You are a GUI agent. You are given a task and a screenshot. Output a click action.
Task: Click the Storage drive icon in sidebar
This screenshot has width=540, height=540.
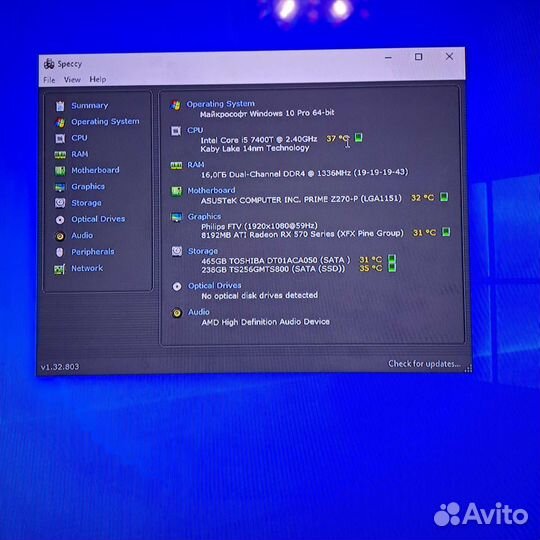tap(60, 203)
